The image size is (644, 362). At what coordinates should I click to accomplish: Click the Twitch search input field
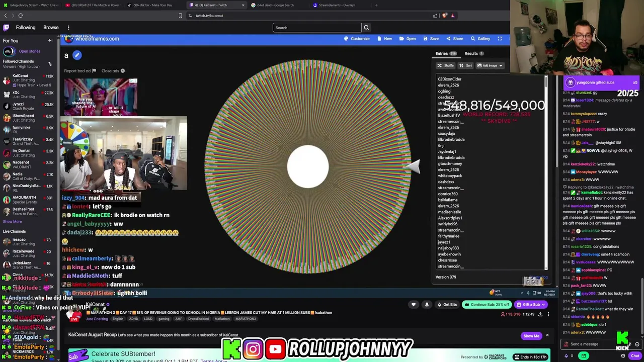click(x=317, y=28)
